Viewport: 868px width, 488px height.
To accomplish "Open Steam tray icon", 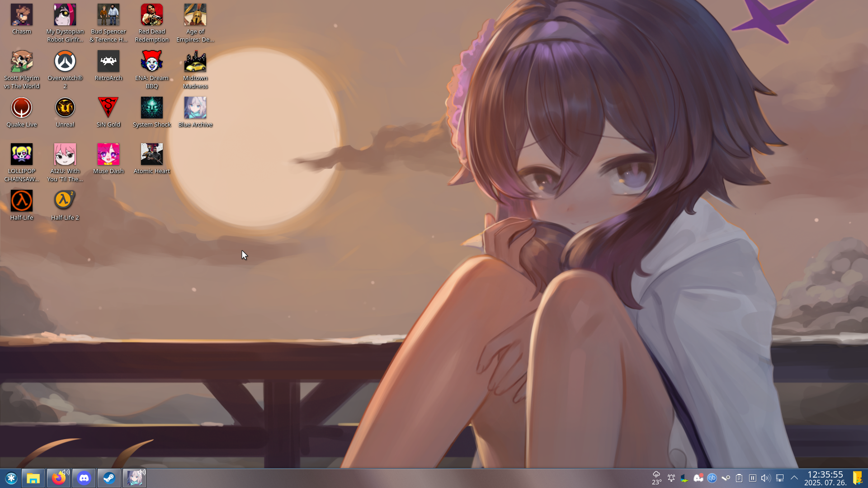I will pyautogui.click(x=726, y=478).
